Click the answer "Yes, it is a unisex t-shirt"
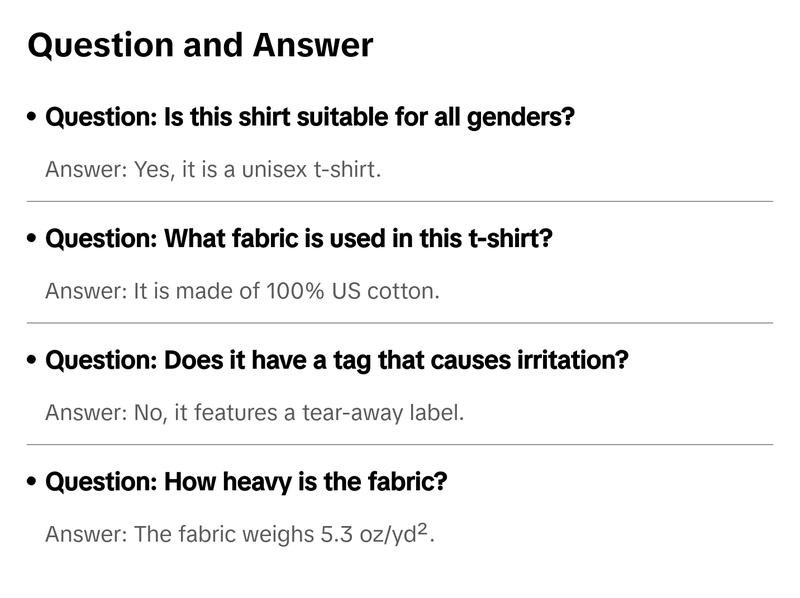800x598 pixels. [x=213, y=169]
